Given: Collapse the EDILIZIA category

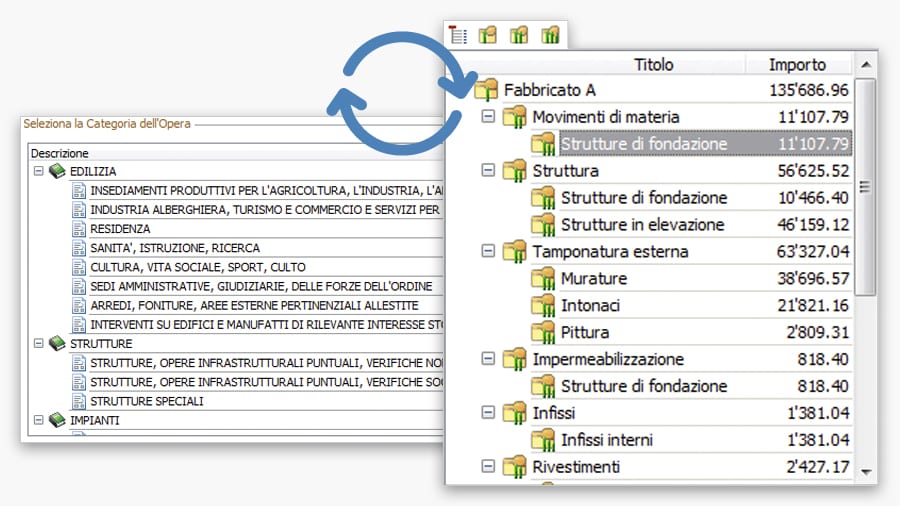Looking at the screenshot, I should [38, 172].
